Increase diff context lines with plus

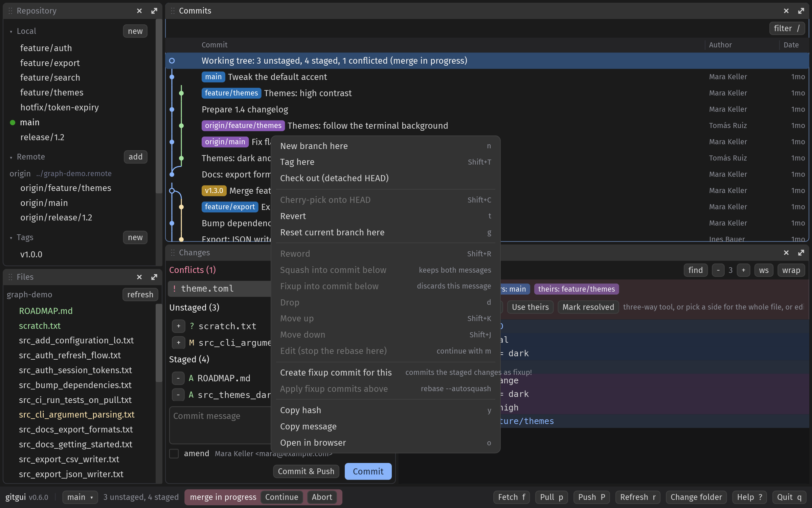(x=743, y=270)
